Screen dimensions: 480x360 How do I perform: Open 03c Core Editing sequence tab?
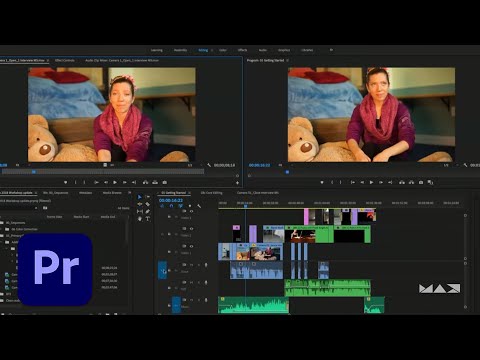tap(211, 193)
